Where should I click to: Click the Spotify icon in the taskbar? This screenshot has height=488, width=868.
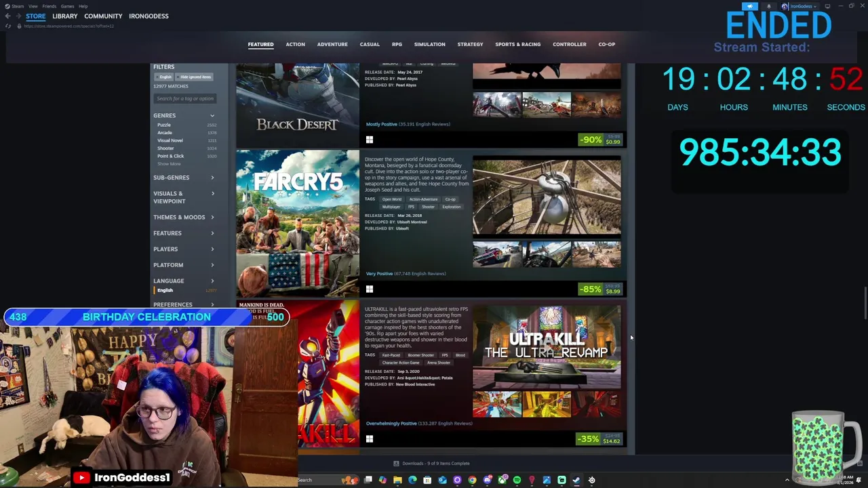(x=517, y=480)
